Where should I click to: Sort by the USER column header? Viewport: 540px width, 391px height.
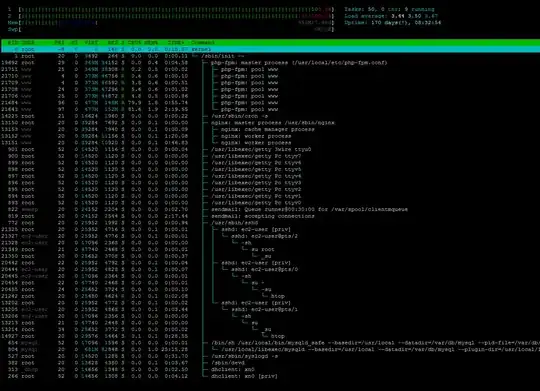pos(28,42)
